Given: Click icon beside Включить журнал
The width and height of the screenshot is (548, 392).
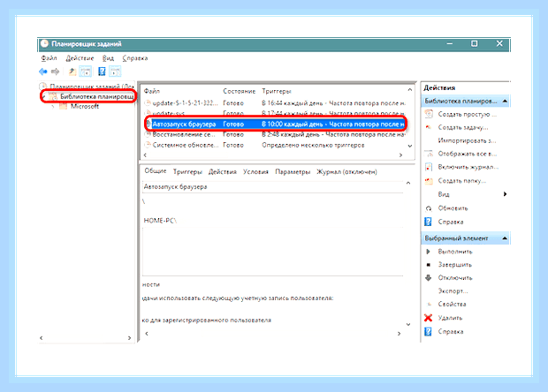Looking at the screenshot, I should tap(429, 167).
